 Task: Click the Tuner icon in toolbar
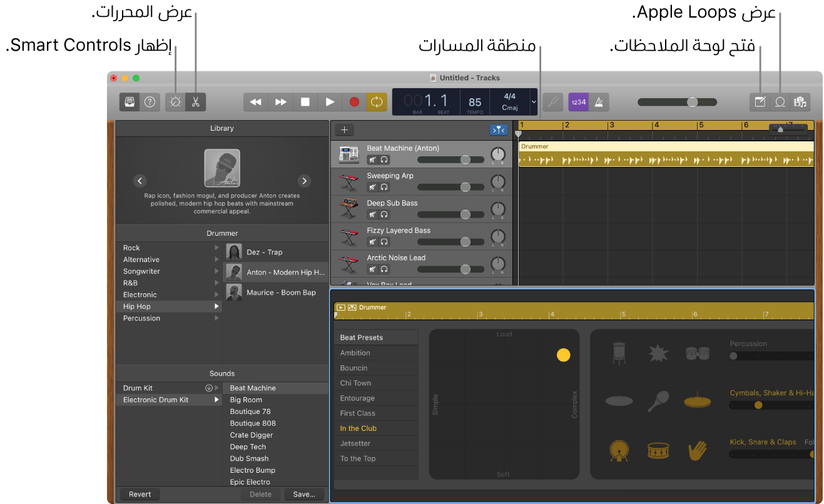pos(552,102)
